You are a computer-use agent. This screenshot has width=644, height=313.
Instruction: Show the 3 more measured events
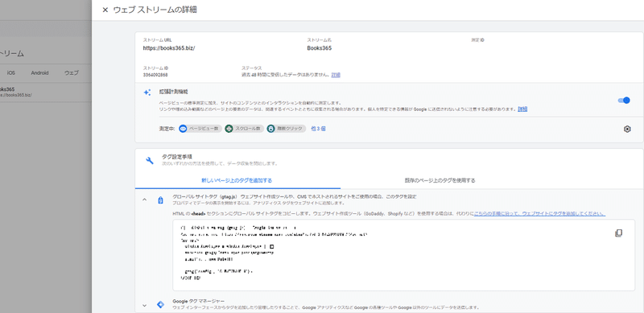[318, 129]
